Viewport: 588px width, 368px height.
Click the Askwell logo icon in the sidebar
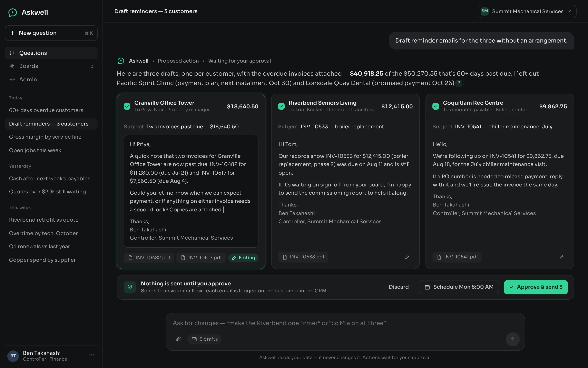pyautogui.click(x=13, y=12)
